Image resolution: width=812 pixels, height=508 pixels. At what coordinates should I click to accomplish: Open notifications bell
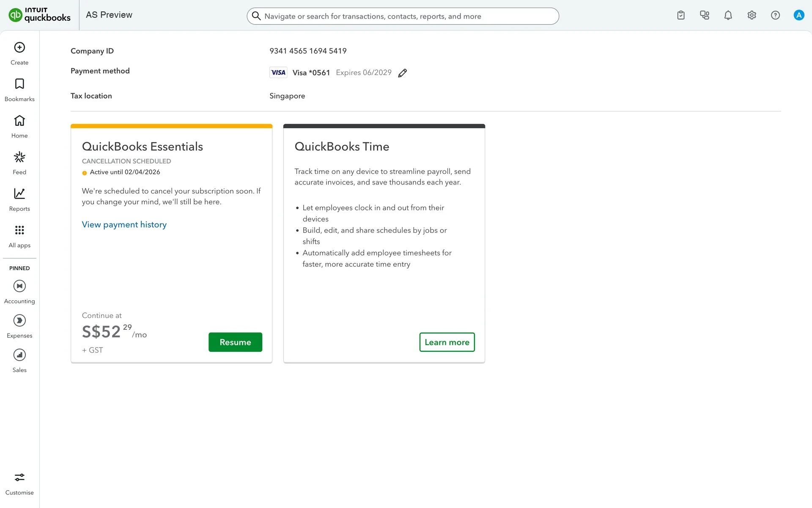(728, 15)
